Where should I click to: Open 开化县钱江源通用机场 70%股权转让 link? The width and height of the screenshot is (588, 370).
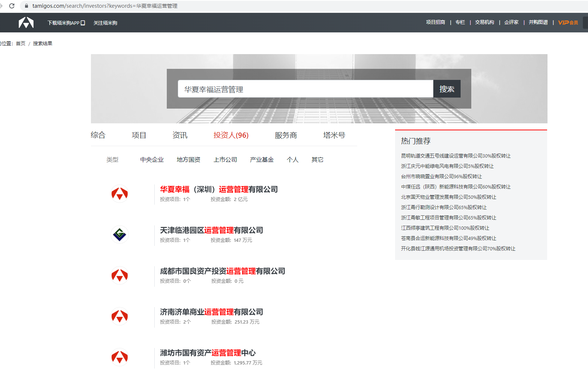pos(458,249)
